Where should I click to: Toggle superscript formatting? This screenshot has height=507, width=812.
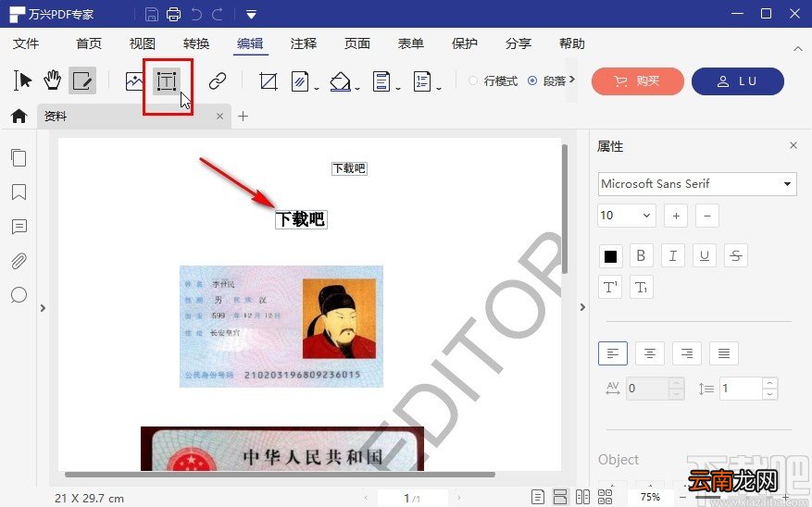[x=610, y=287]
